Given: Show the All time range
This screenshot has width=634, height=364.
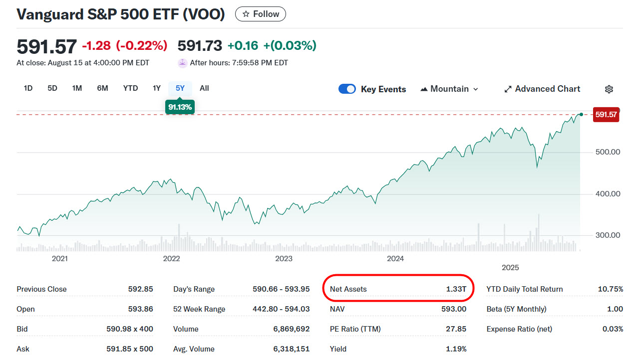Looking at the screenshot, I should pyautogui.click(x=204, y=88).
